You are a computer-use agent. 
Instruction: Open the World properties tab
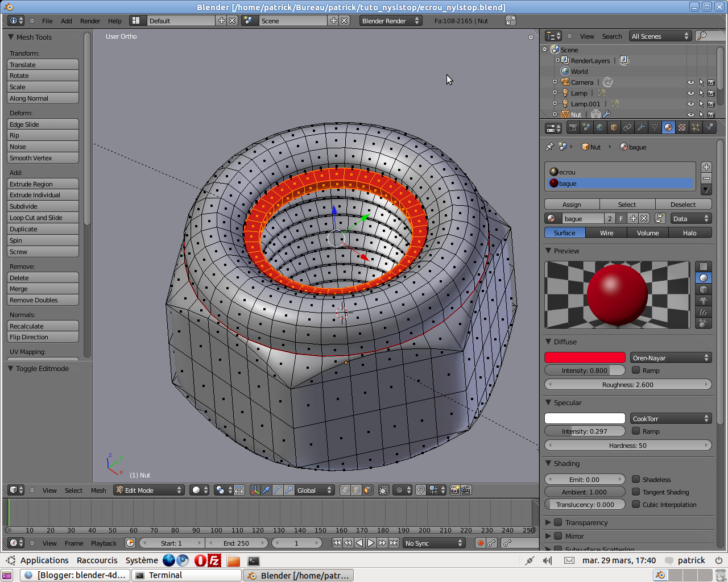click(599, 127)
